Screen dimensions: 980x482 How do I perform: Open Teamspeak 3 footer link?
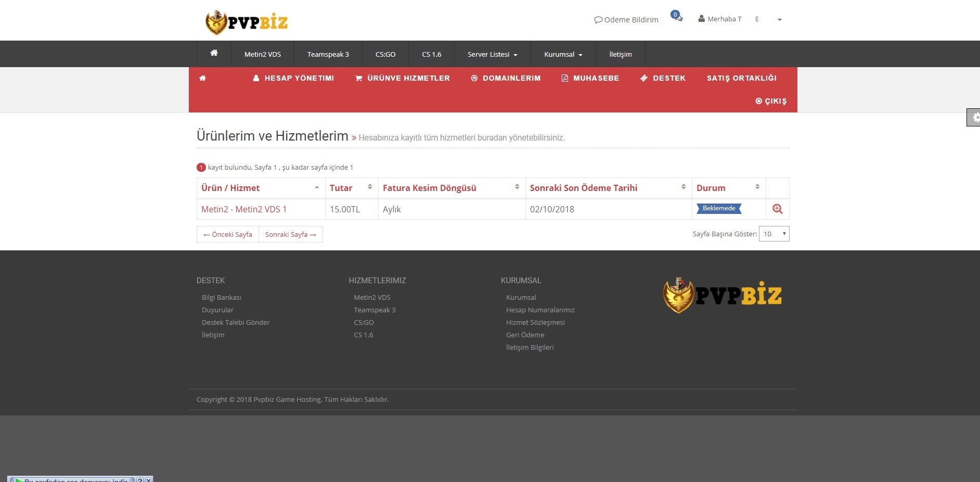pos(375,310)
